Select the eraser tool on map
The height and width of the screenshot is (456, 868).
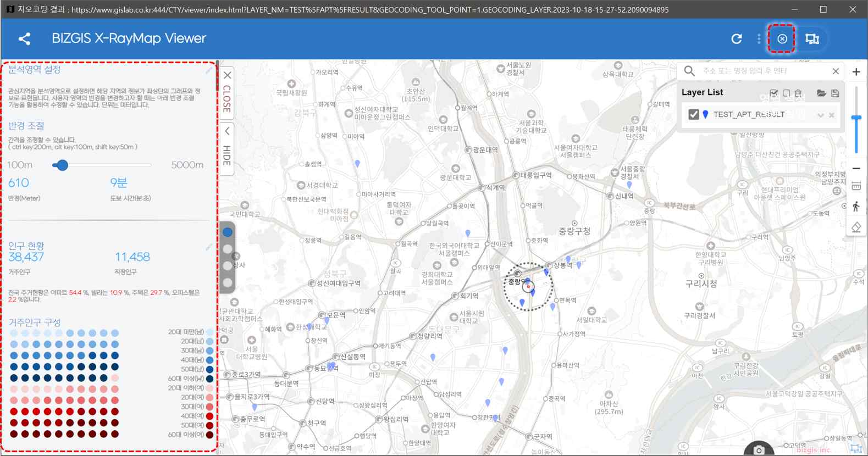[856, 227]
